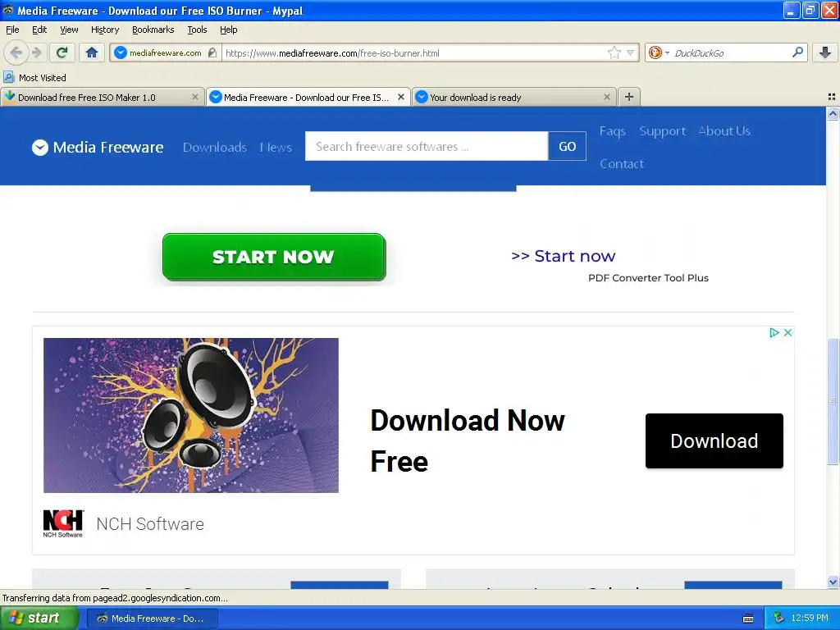Viewport: 840px width, 630px height.
Task: Close the Media Freeware tab
Action: tap(400, 97)
